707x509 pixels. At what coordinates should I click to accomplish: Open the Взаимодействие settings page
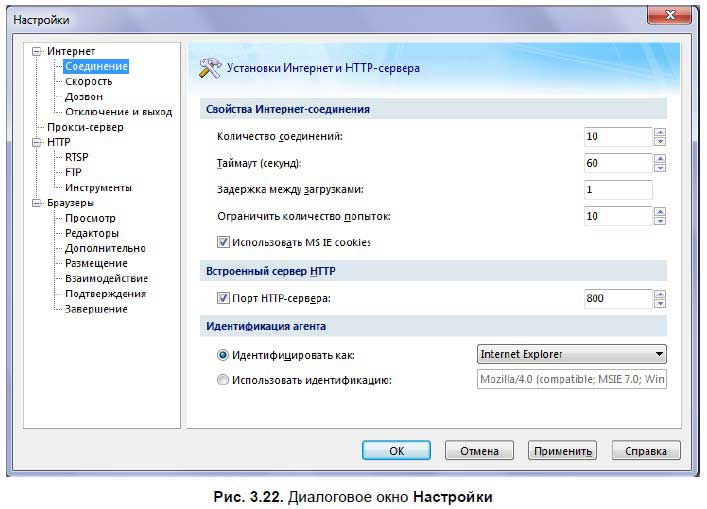tap(106, 279)
